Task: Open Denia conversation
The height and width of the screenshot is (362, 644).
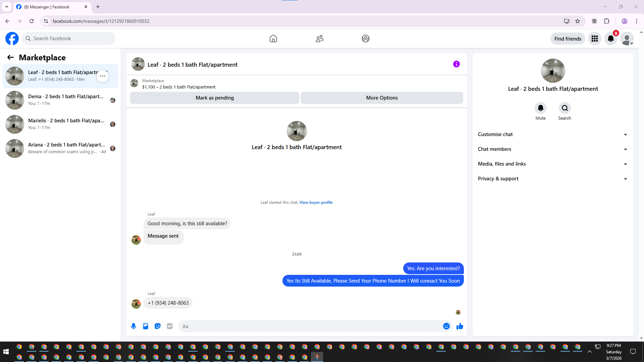Action: [60, 100]
